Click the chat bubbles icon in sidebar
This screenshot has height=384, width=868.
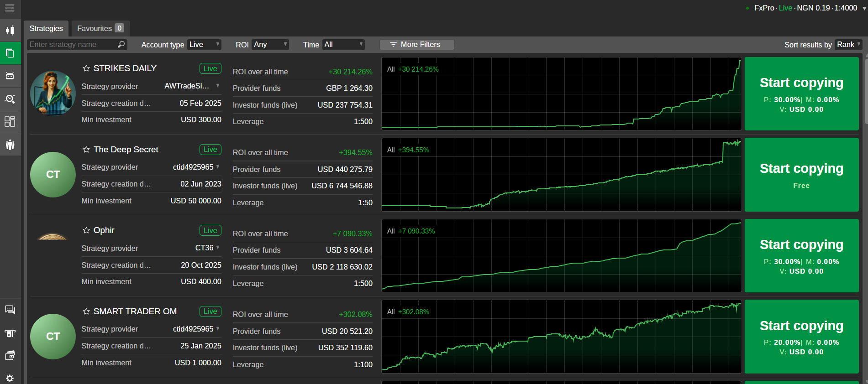10,310
